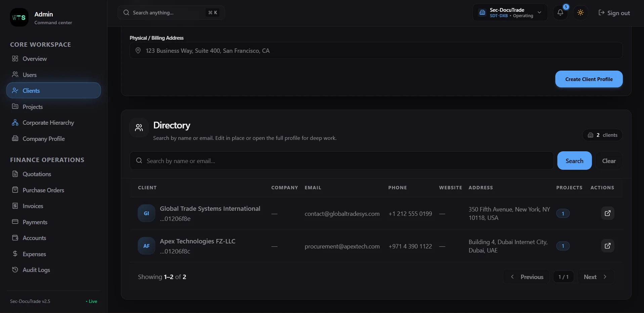Focus the Search by name or email field

(342, 161)
